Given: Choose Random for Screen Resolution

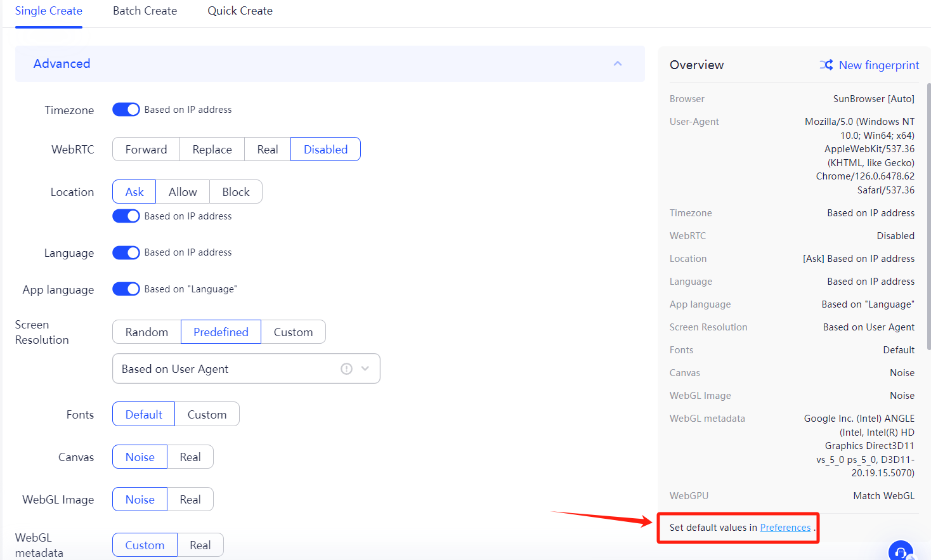Looking at the screenshot, I should coord(146,331).
